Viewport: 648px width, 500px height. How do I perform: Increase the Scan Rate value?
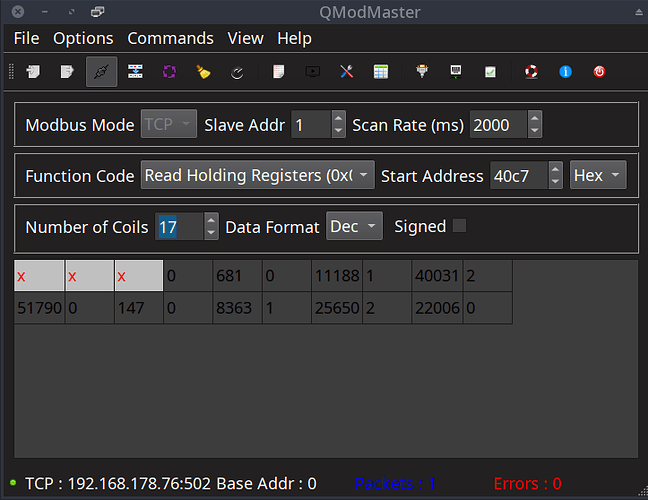[x=534, y=118]
